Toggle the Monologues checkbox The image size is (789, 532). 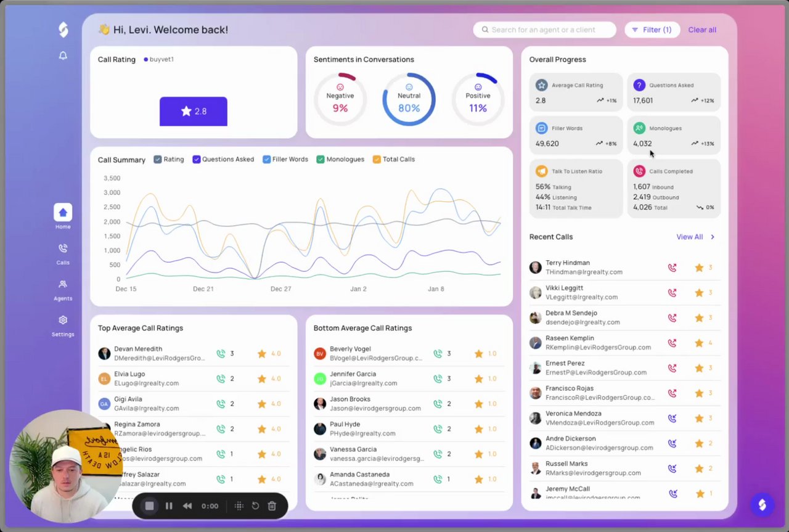[x=321, y=159]
